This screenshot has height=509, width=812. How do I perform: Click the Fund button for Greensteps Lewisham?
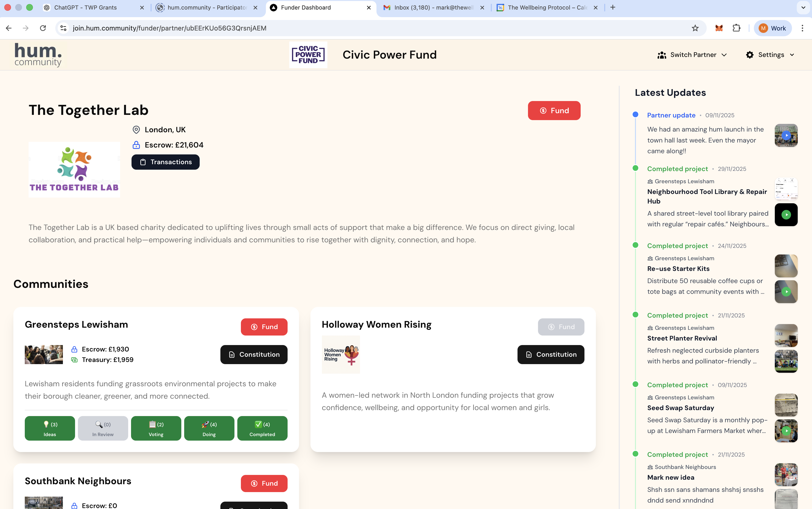point(264,326)
